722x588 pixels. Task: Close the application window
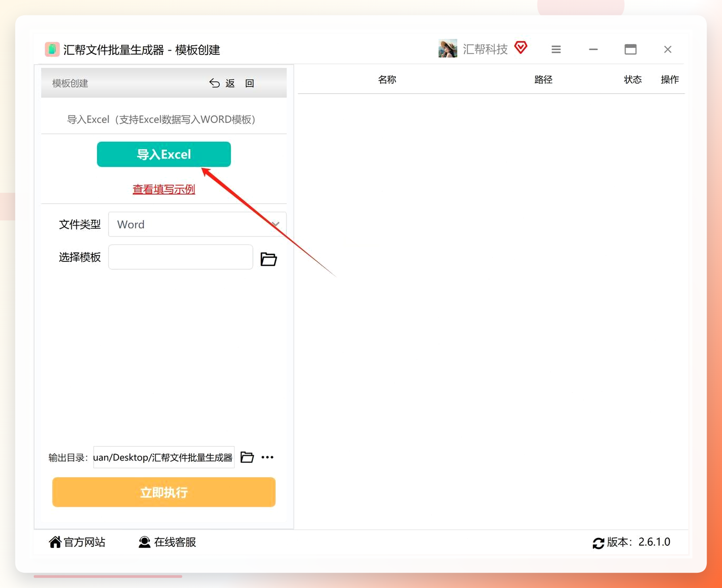click(668, 50)
